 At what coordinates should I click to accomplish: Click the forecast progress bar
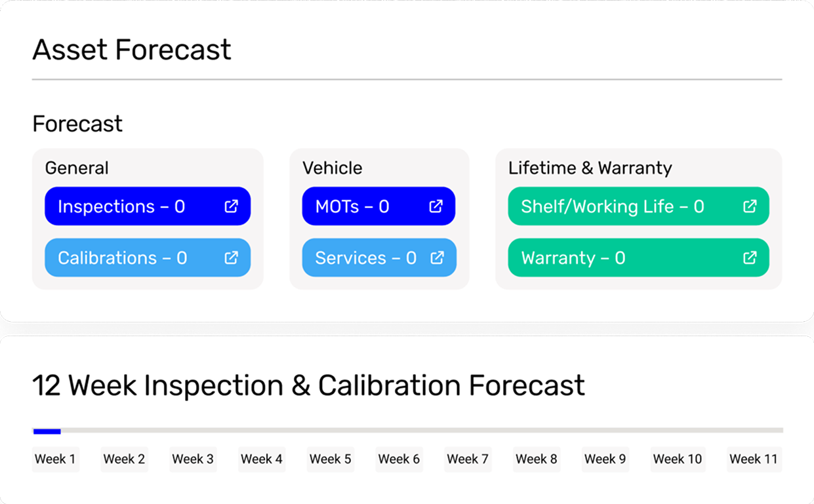407,431
